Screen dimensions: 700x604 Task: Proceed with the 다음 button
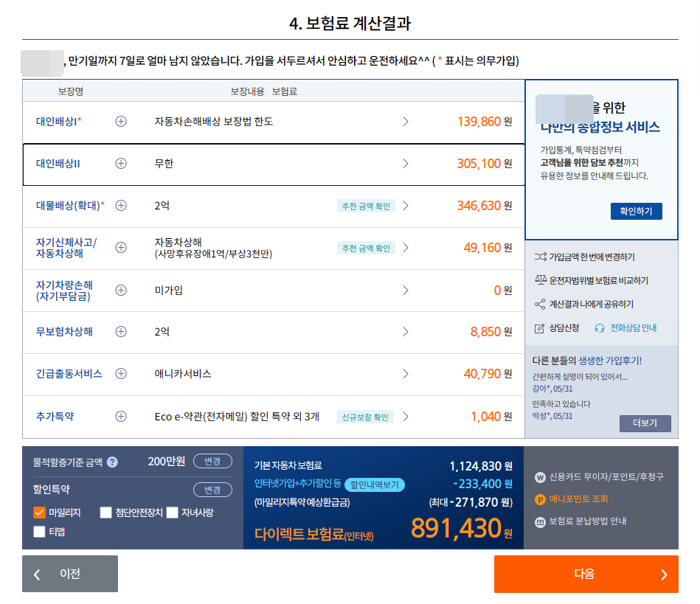(586, 574)
